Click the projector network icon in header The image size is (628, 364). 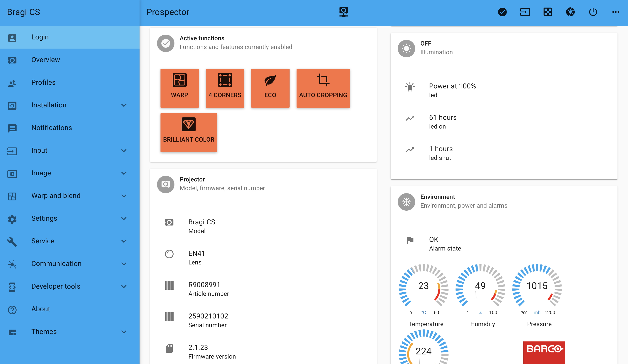pyautogui.click(x=343, y=12)
